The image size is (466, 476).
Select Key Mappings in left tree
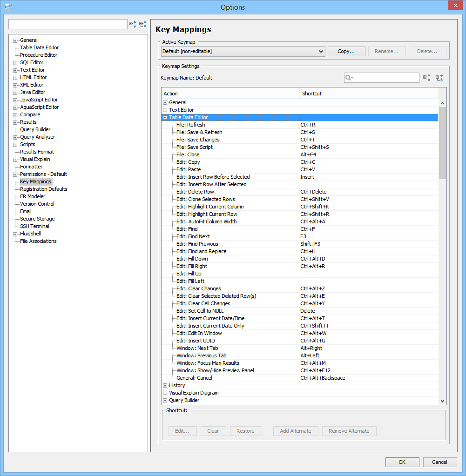click(x=35, y=181)
